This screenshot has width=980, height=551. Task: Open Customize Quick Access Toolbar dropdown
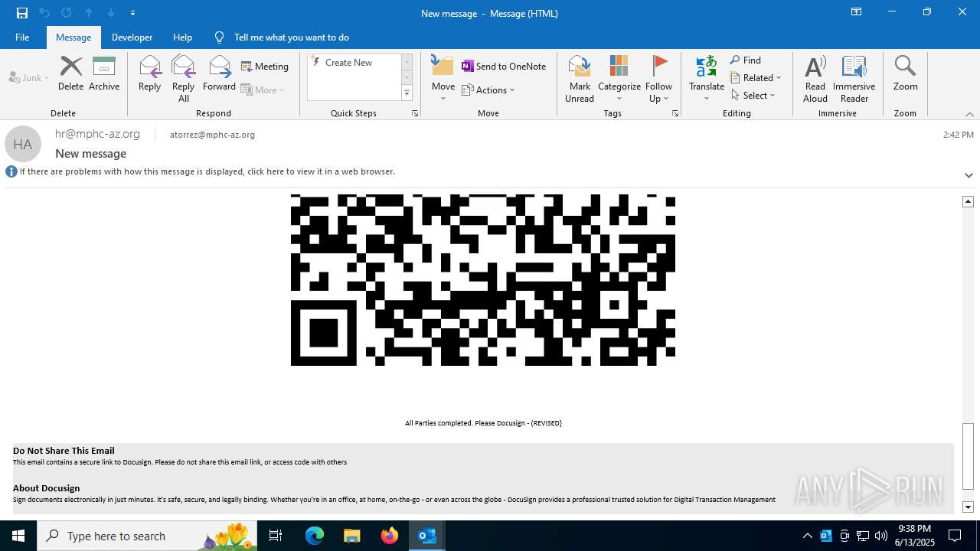coord(133,13)
